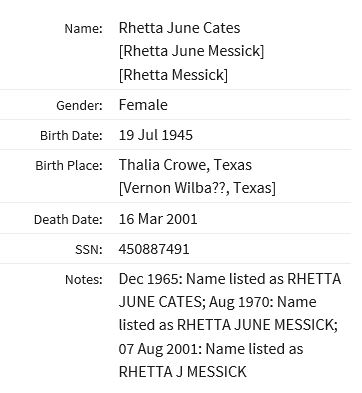The width and height of the screenshot is (362, 393).
Task: Click the name Rhetta June Cates
Action: (x=179, y=28)
